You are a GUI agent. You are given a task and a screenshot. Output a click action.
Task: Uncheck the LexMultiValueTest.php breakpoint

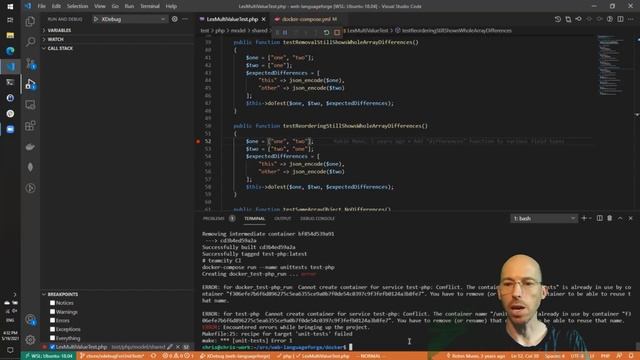52,347
